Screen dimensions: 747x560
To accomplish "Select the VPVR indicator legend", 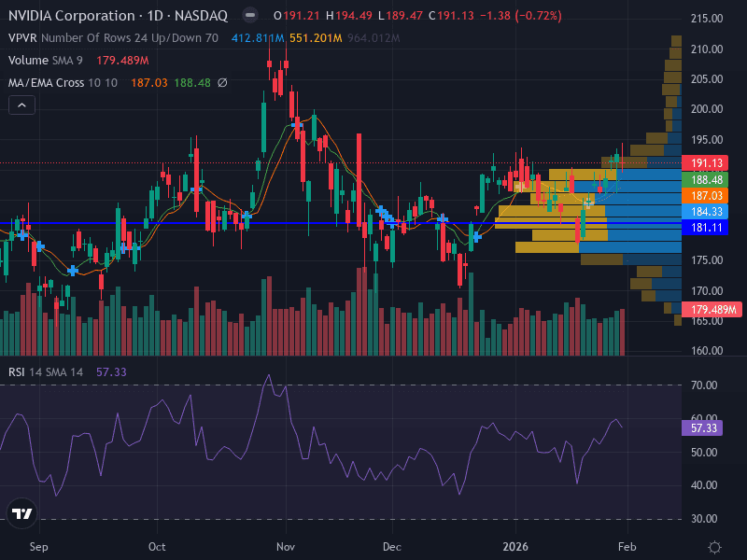I will [113, 38].
